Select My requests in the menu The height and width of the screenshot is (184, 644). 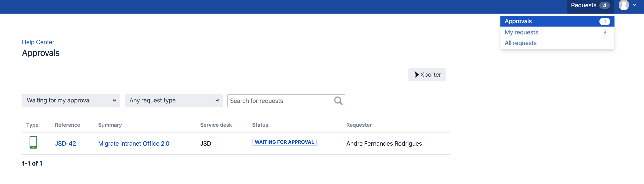[521, 32]
